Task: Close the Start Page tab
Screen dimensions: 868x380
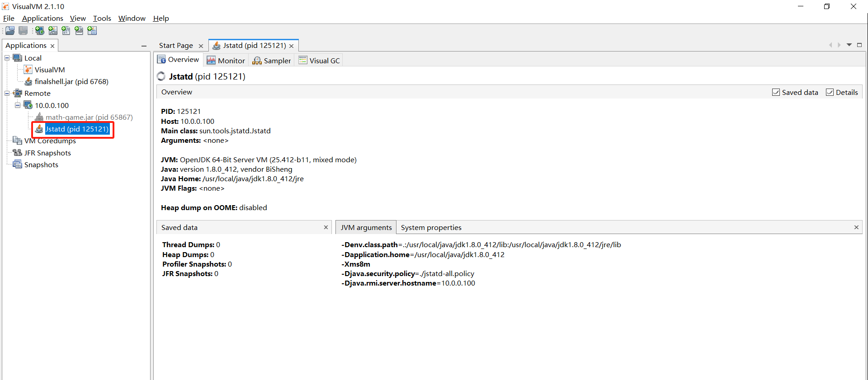Action: tap(201, 46)
